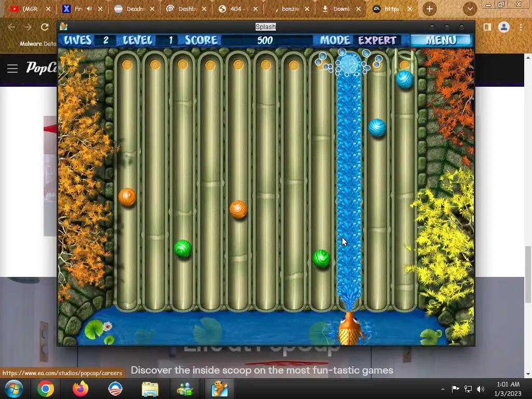The height and width of the screenshot is (399, 532).
Task: Open a new browser tab
Action: (x=429, y=9)
